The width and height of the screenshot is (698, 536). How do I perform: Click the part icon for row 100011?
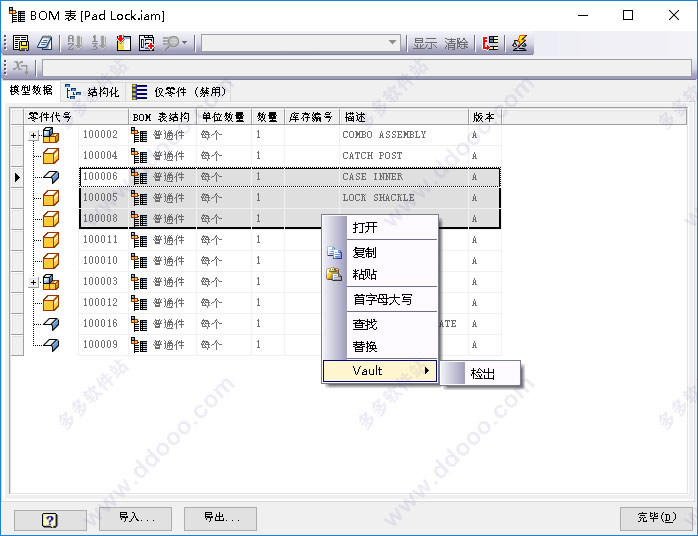51,240
